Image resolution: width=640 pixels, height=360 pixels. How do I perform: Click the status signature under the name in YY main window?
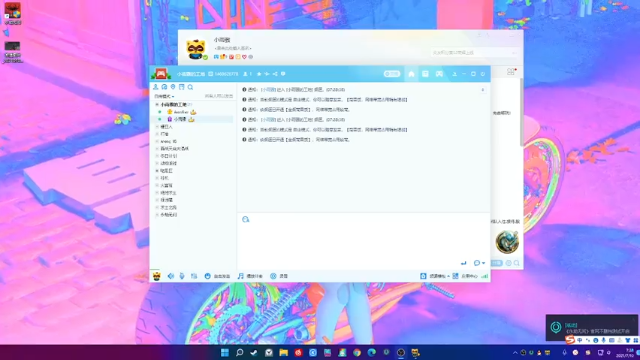233,48
